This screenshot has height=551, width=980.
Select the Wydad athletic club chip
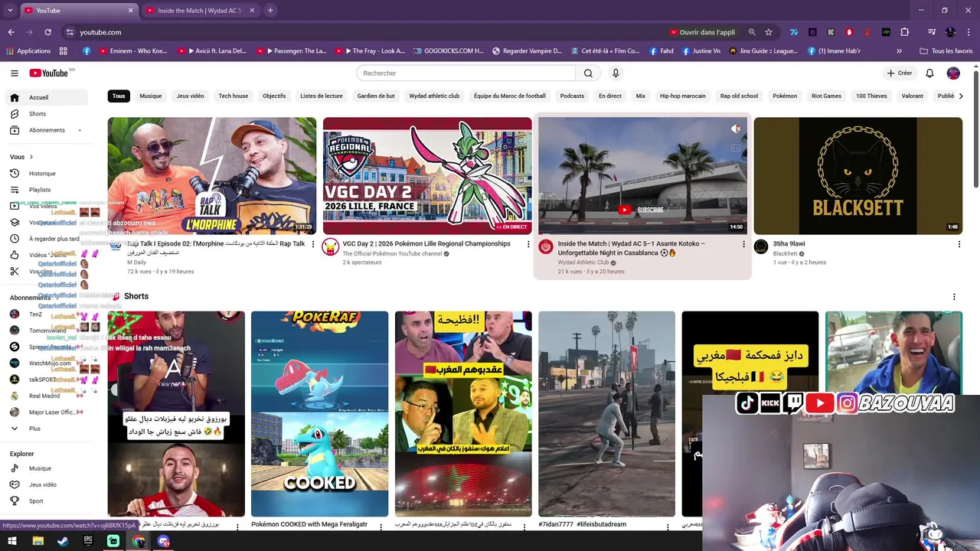point(434,96)
